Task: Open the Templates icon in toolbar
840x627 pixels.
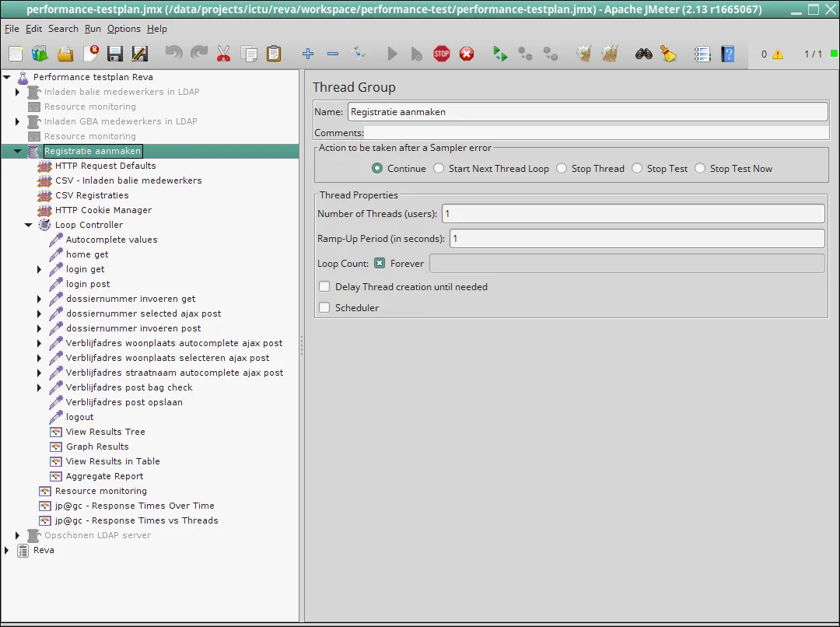Action: tap(40, 54)
